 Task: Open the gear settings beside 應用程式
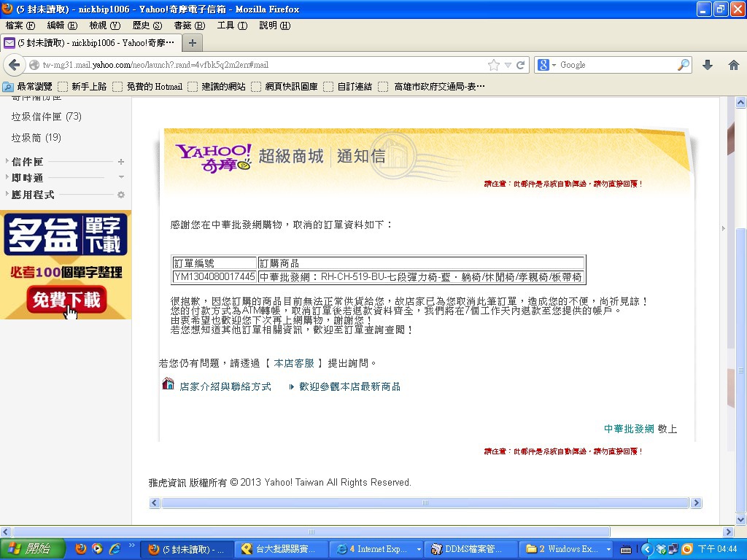pos(121,195)
